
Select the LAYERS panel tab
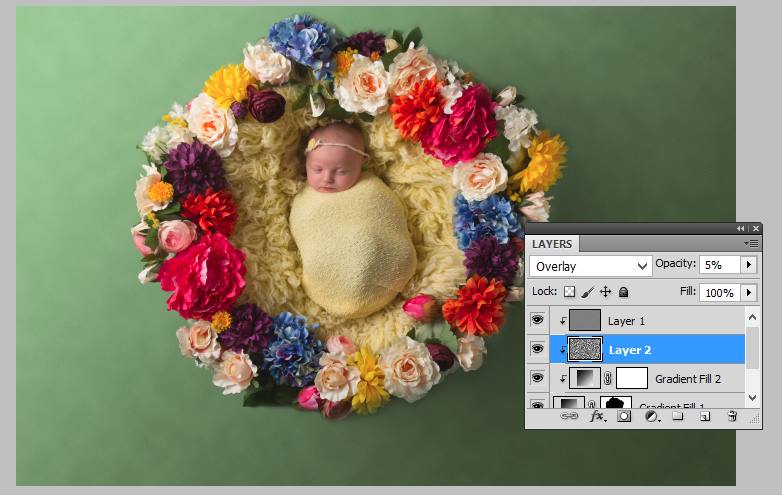coord(552,244)
